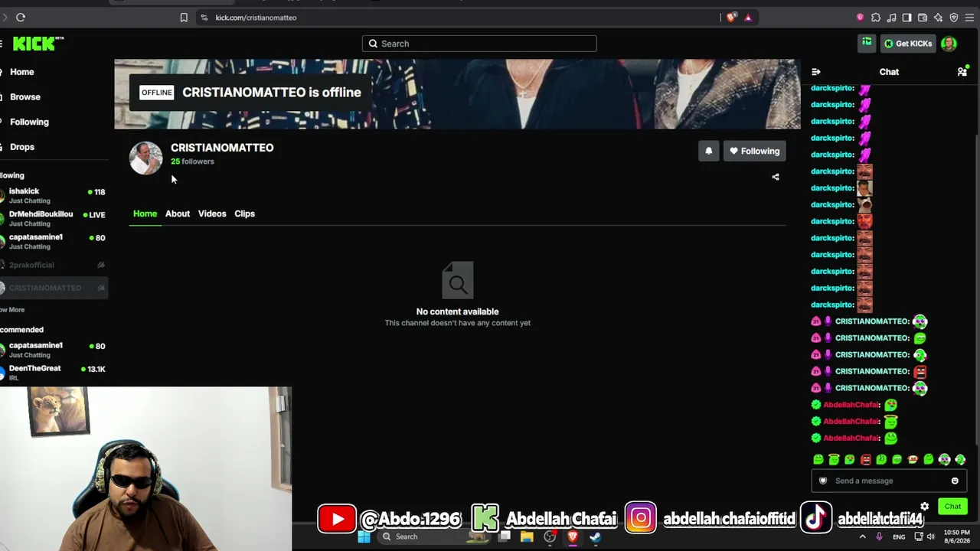Open the browser hamburger menu
The width and height of the screenshot is (980, 551).
click(x=969, y=18)
